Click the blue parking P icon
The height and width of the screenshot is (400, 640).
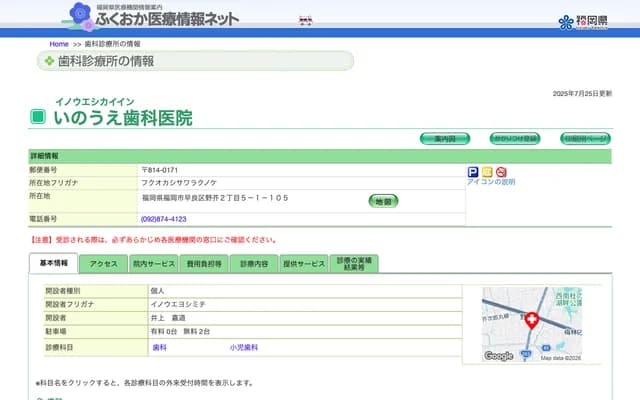(473, 172)
